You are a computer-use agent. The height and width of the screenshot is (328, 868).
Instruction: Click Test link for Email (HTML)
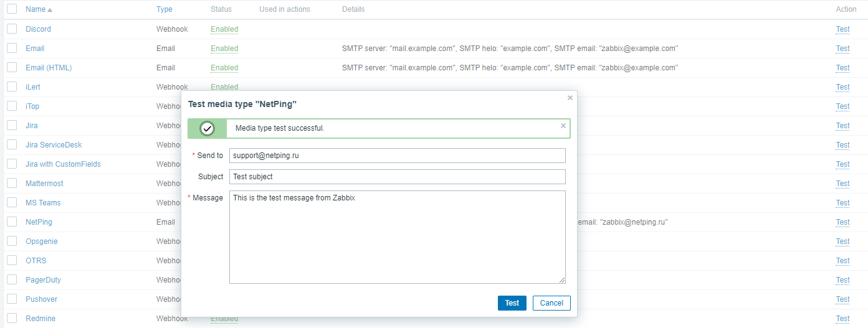click(x=842, y=68)
